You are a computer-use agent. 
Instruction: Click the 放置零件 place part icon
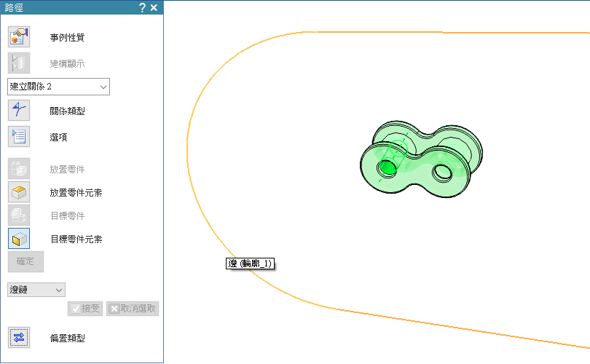click(19, 168)
